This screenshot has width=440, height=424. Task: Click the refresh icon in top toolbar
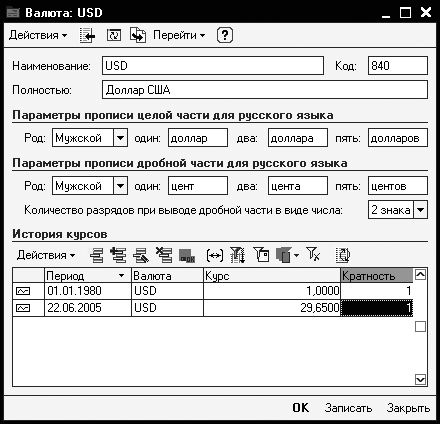(114, 35)
